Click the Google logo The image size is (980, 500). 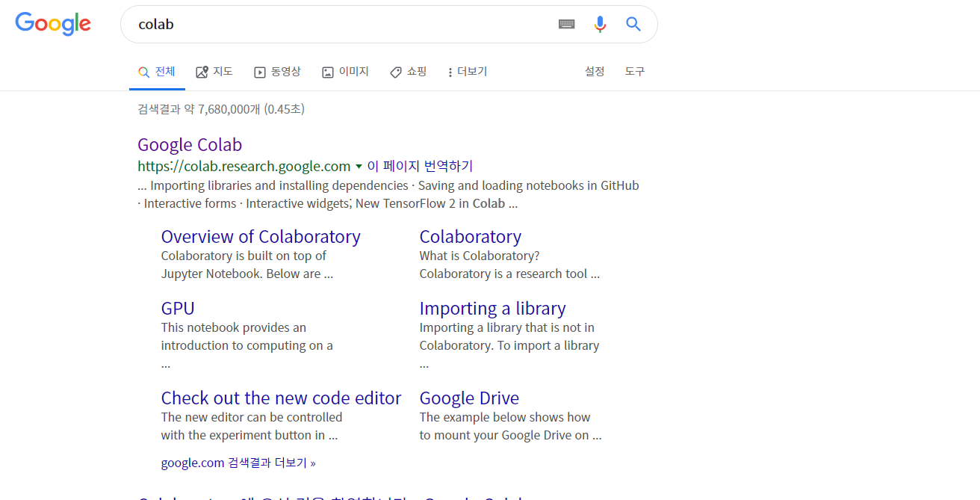coord(53,24)
